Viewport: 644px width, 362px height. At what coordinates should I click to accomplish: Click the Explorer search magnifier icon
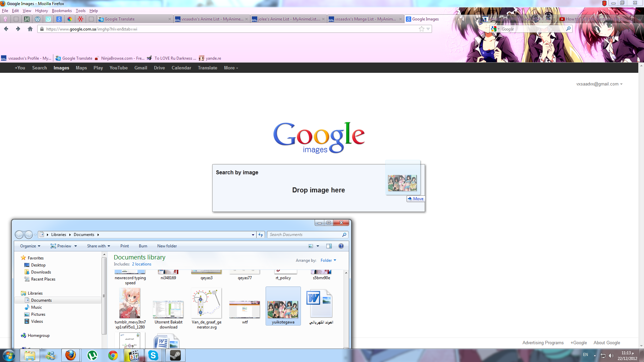(x=344, y=235)
